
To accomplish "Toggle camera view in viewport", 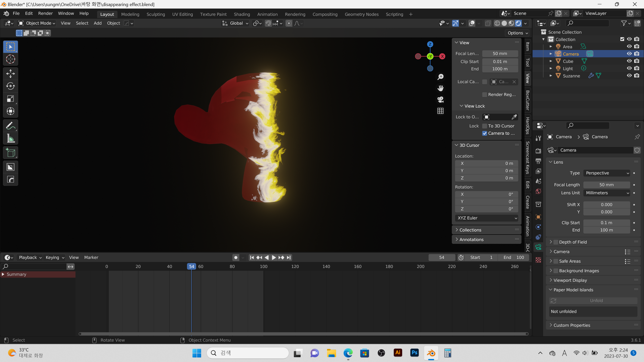I will pos(440,100).
